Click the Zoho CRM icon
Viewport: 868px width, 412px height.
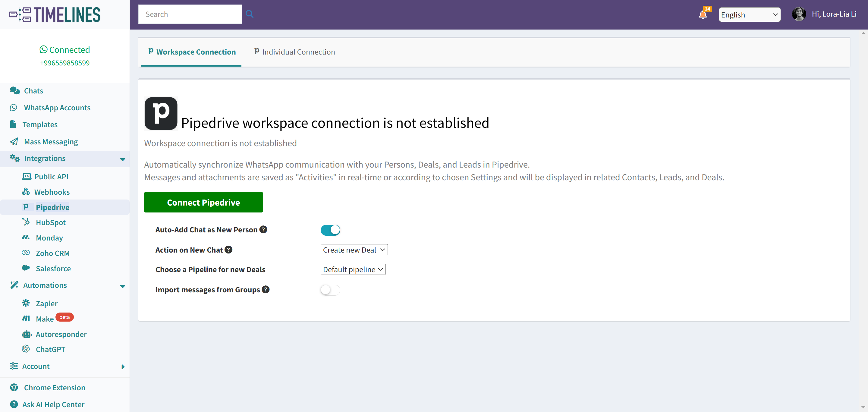tap(26, 253)
